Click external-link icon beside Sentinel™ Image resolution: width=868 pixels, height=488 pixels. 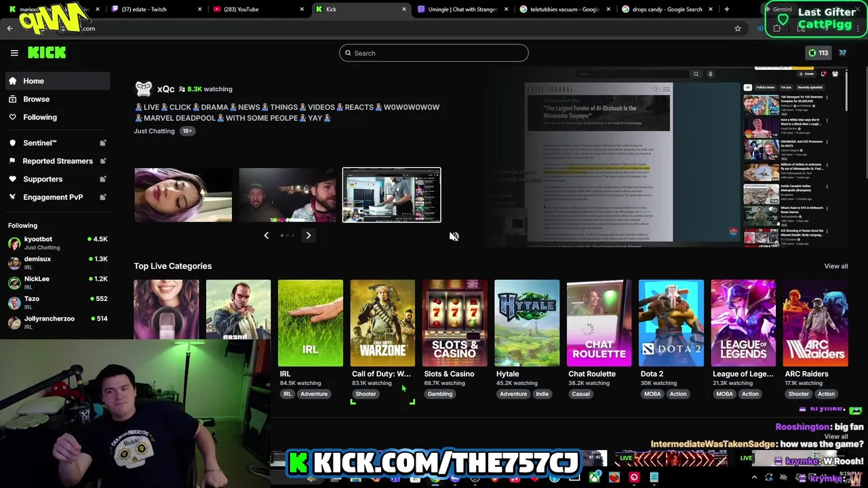103,143
